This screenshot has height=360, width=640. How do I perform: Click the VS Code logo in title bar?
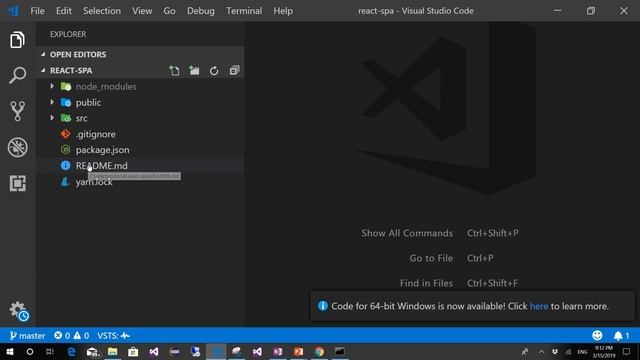pos(13,11)
